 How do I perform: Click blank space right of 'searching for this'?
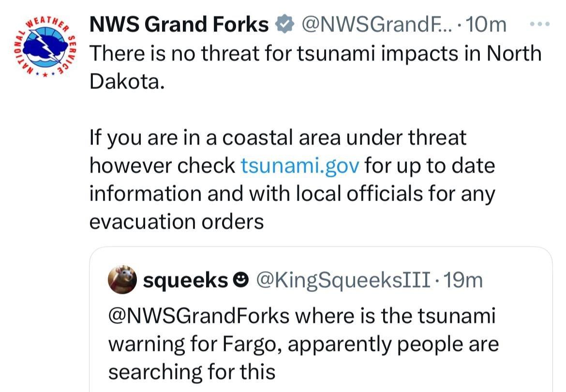tap(411, 372)
